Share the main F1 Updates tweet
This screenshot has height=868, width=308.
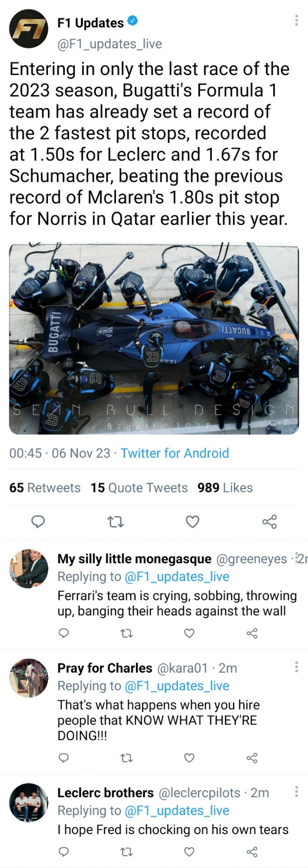pyautogui.click(x=270, y=522)
